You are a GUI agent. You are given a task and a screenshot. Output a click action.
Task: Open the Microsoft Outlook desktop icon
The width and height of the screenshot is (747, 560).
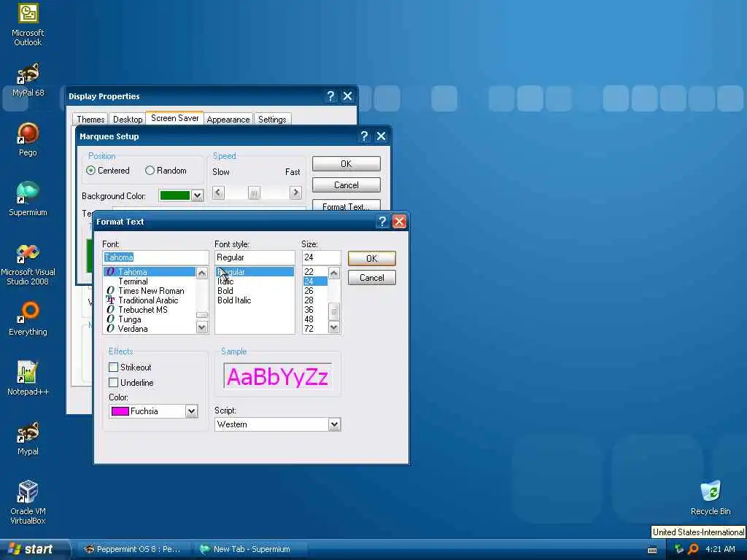click(x=28, y=25)
